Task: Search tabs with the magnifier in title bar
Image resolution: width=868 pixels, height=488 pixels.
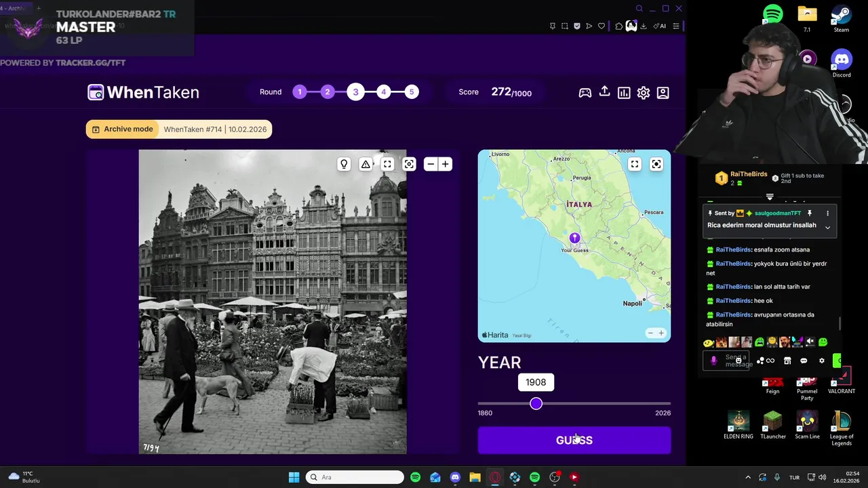Action: click(639, 9)
